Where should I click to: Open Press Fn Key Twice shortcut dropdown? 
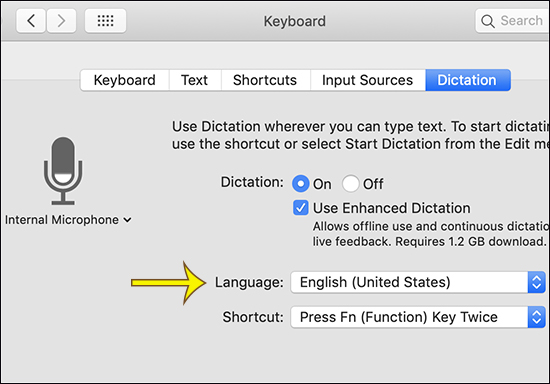point(418,317)
